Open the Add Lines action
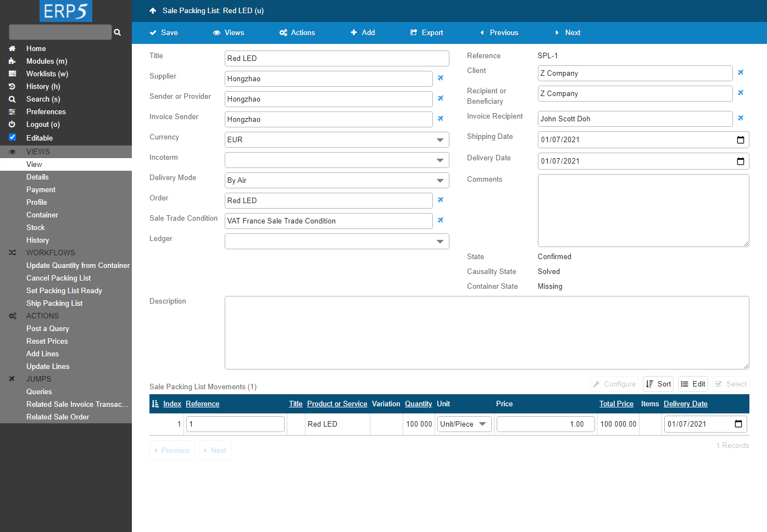This screenshot has height=532, width=767. [42, 354]
